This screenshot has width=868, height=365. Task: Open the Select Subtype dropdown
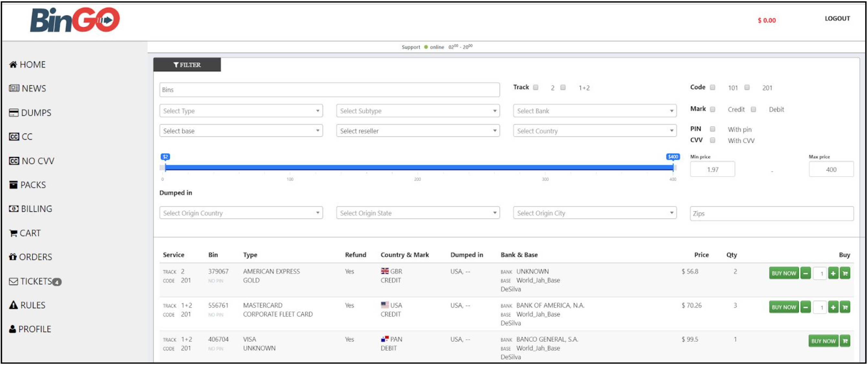pyautogui.click(x=418, y=111)
